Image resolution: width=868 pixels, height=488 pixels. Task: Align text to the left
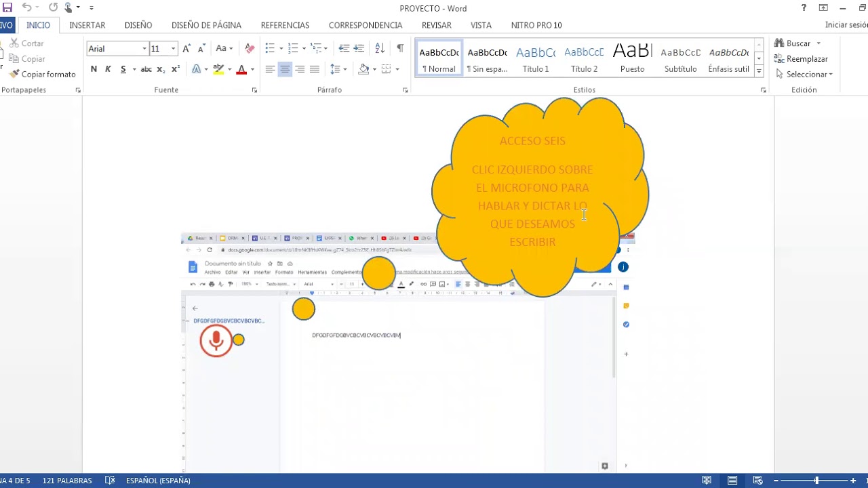[270, 69]
